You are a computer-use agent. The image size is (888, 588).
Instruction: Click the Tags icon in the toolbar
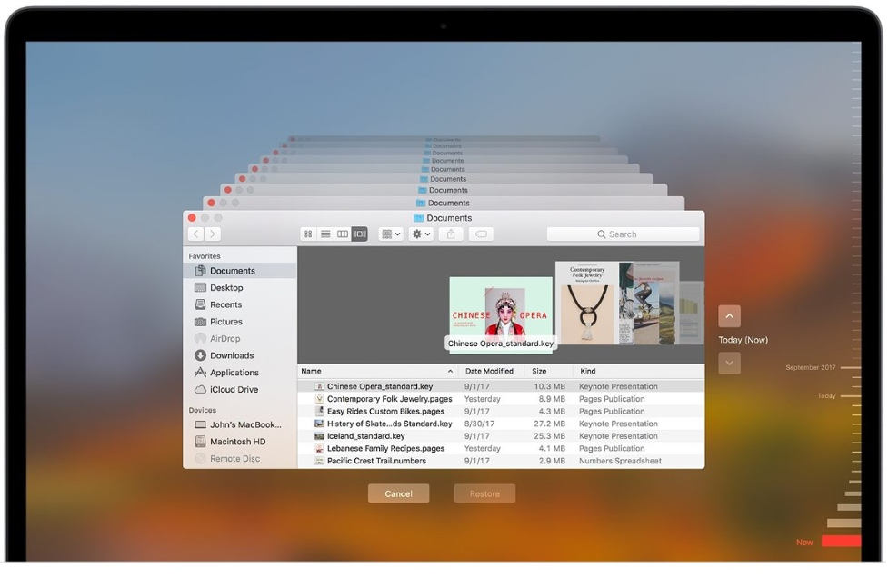point(481,234)
